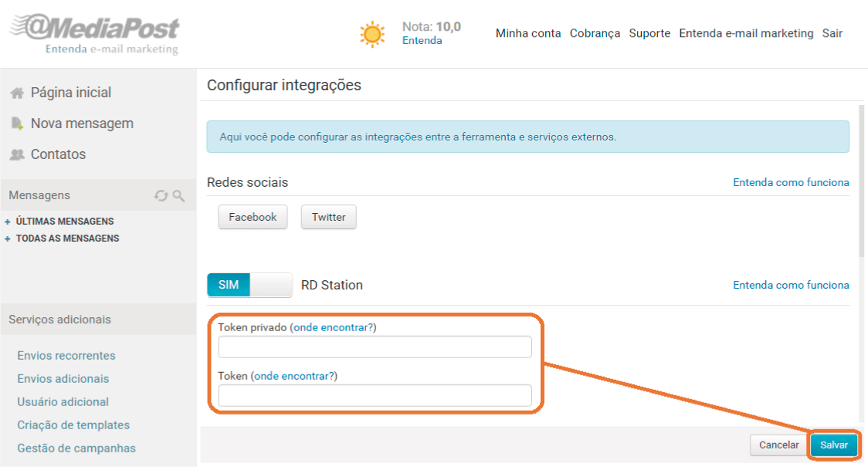Click the Página inicial home icon
This screenshot has height=467, width=868.
[17, 93]
